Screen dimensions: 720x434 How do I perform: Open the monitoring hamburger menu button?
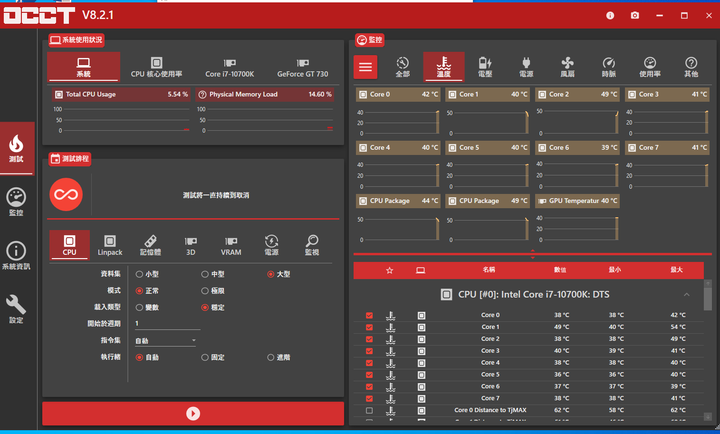(x=366, y=67)
